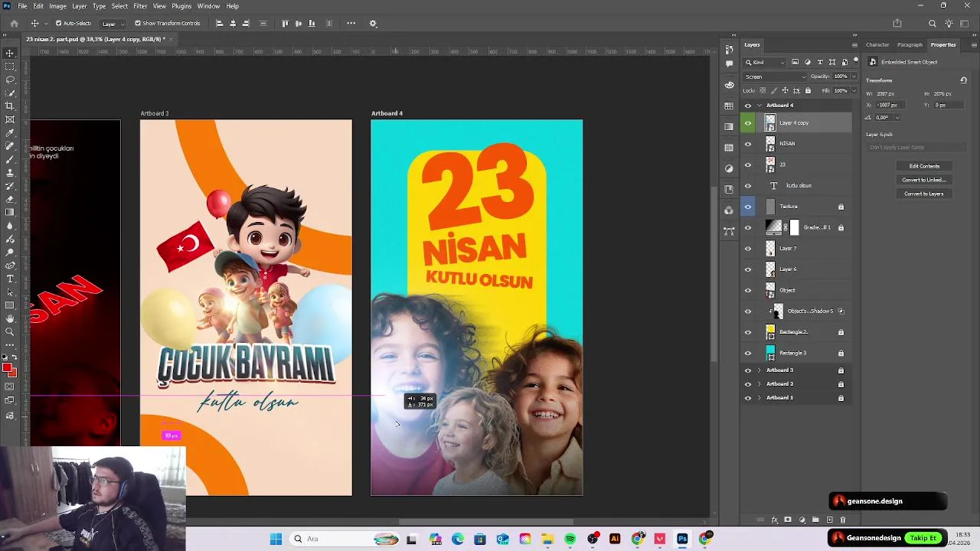Hide the Rectangle 3 layer
The height and width of the screenshot is (551, 980).
point(748,353)
